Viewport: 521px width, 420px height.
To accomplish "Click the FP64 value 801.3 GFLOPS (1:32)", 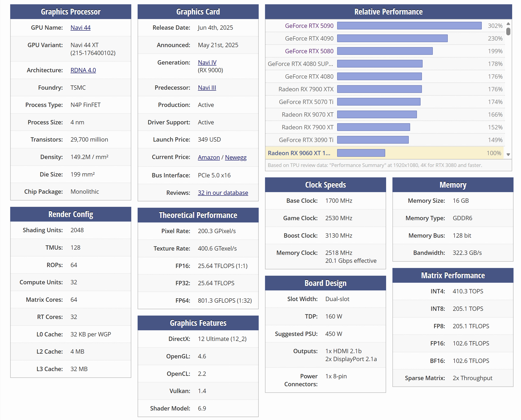I will pyautogui.click(x=225, y=300).
